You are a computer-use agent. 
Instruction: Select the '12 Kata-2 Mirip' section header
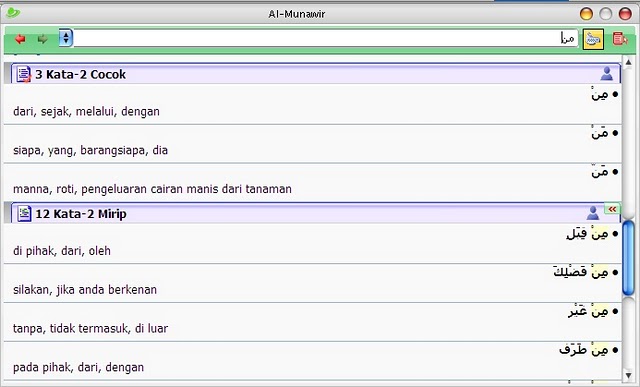pyautogui.click(x=316, y=213)
